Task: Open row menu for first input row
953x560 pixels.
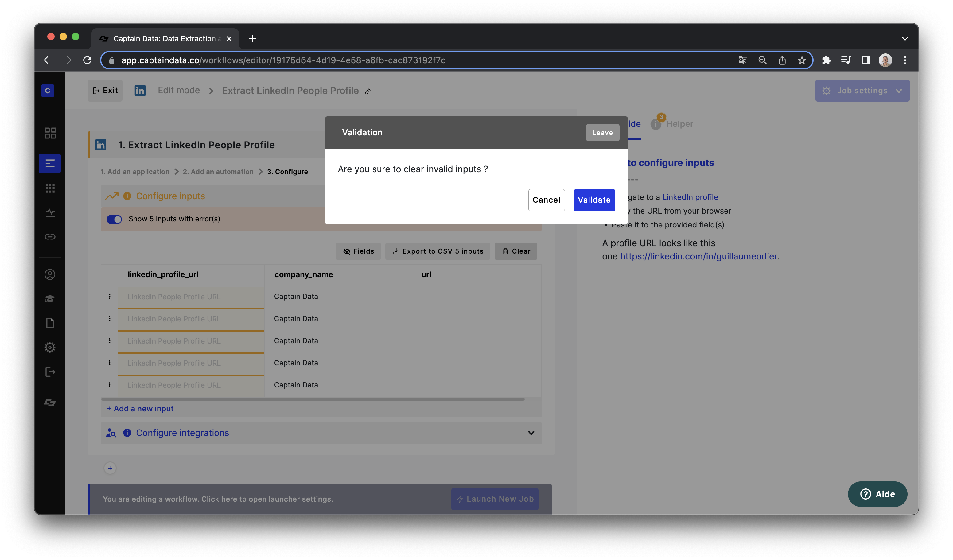Action: point(110,297)
